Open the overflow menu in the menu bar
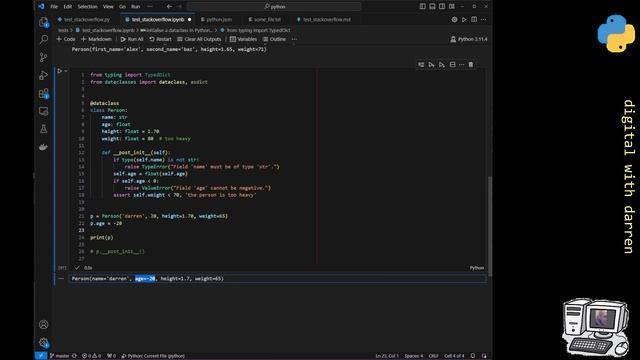 pos(150,7)
